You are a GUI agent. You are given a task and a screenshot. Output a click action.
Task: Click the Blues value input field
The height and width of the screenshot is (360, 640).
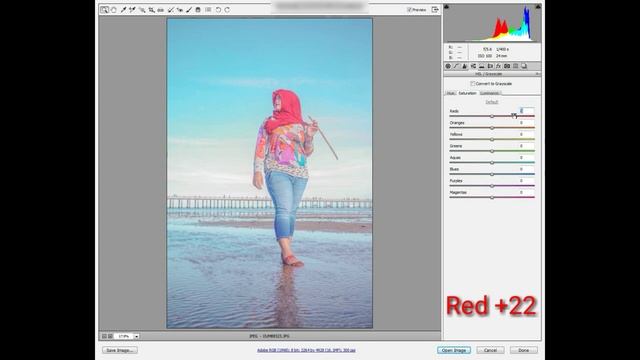tap(527, 169)
